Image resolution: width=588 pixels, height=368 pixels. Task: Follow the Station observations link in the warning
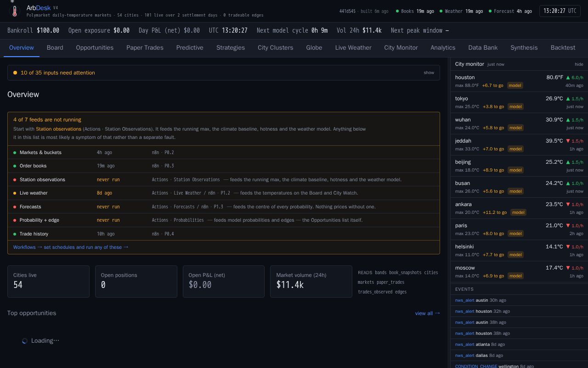[58, 129]
